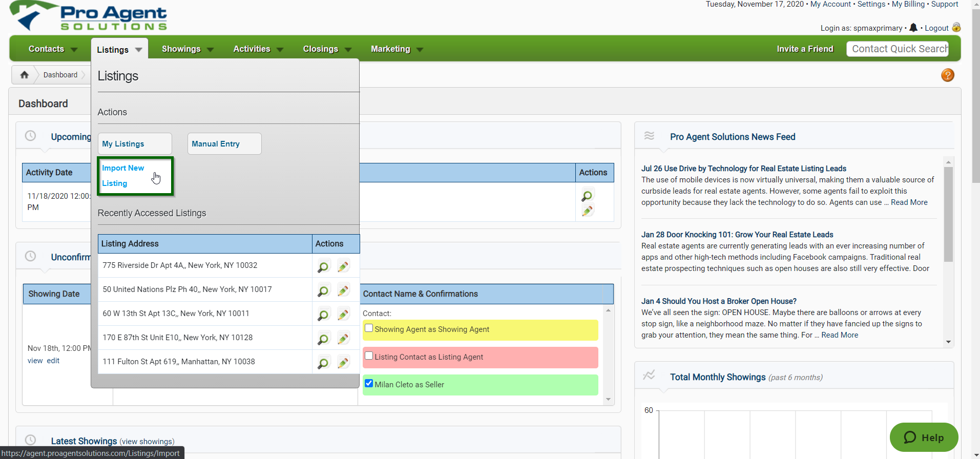View listing 50 United Nations Plz magnifier
980x459 pixels.
pyautogui.click(x=323, y=290)
